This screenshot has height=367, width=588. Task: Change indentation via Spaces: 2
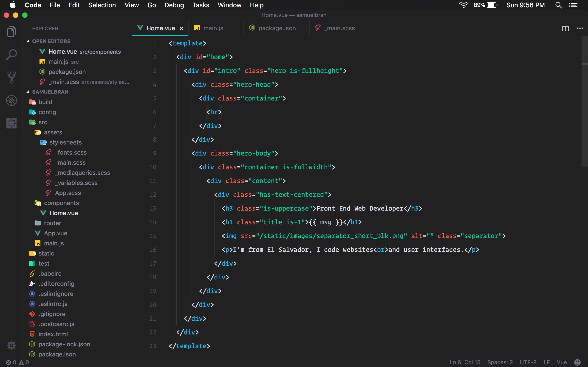500,362
